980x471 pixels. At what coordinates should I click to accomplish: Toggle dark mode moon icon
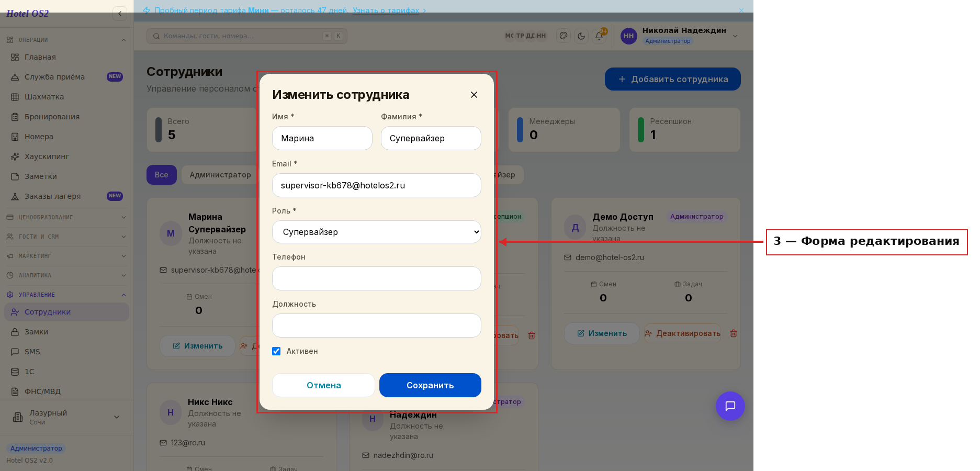point(581,36)
